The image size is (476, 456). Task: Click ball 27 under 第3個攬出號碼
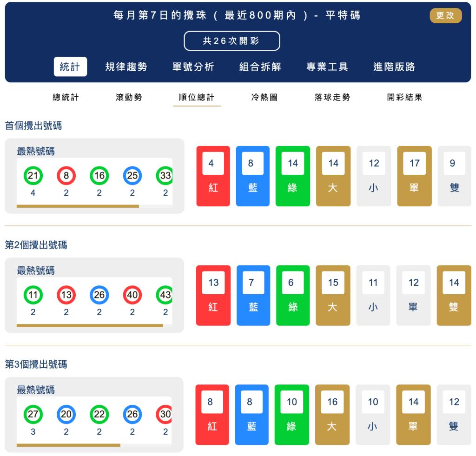(x=33, y=414)
